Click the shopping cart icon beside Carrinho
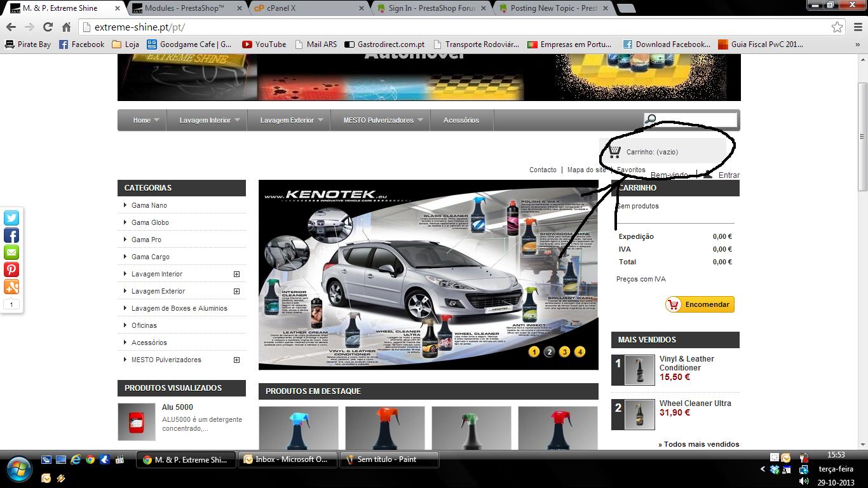The image size is (868, 488). [x=614, y=152]
